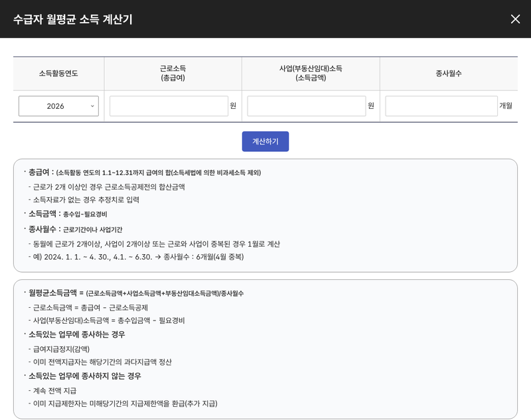531x420 pixels.
Task: Click the 근로소득(총급여) amount input field
Action: pos(169,106)
